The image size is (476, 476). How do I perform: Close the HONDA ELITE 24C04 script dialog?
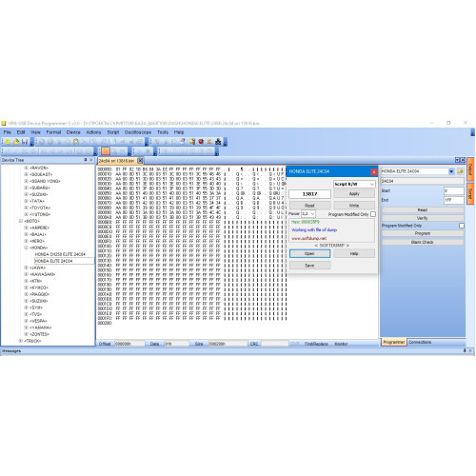(x=374, y=171)
